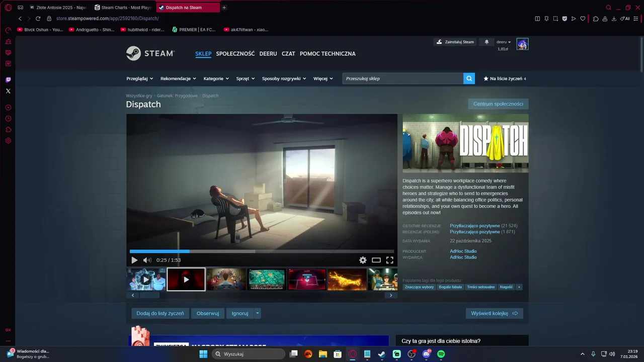Screen dimensions: 644x362
Task: Open Twitch in Opera sidebar
Action: [8, 80]
